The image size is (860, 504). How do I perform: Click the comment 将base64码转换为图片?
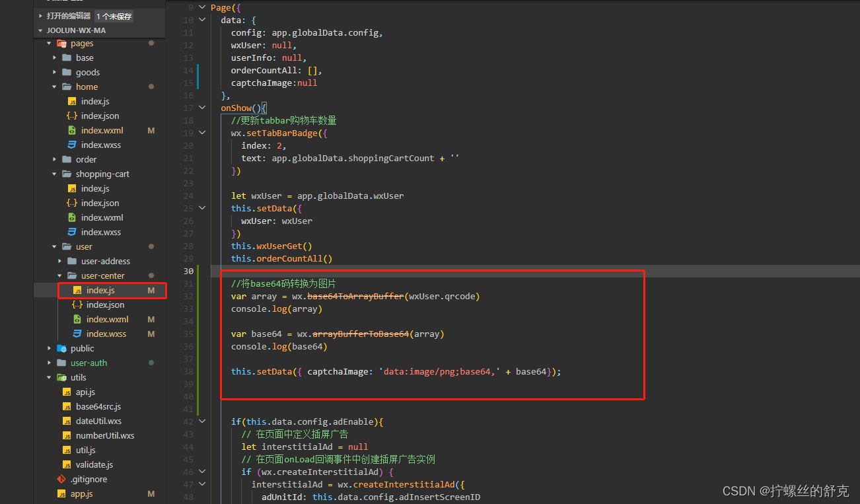coord(283,284)
